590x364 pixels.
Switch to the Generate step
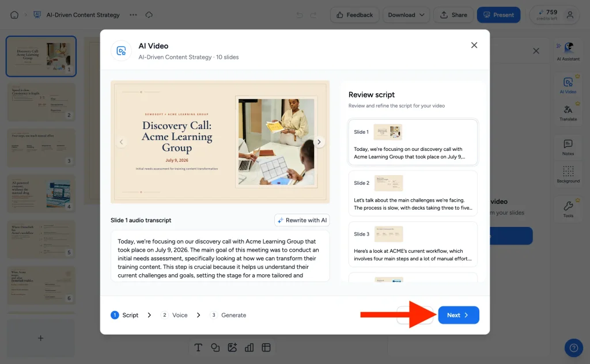click(228, 315)
